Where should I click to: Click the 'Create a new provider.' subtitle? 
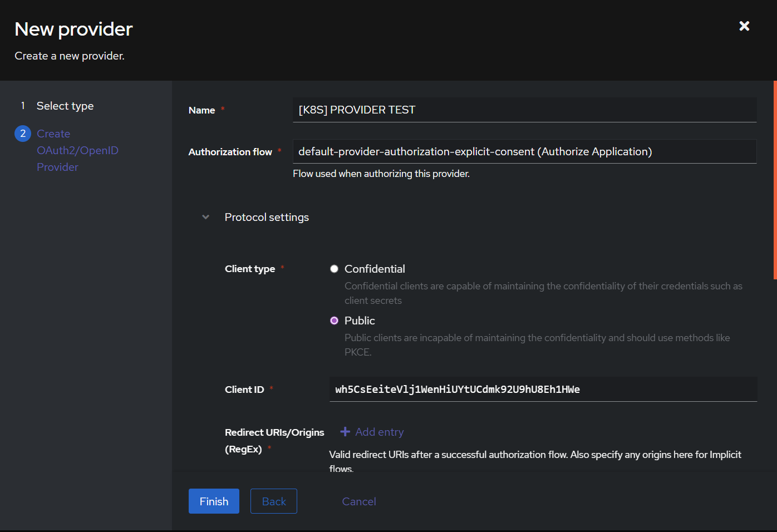coord(70,56)
